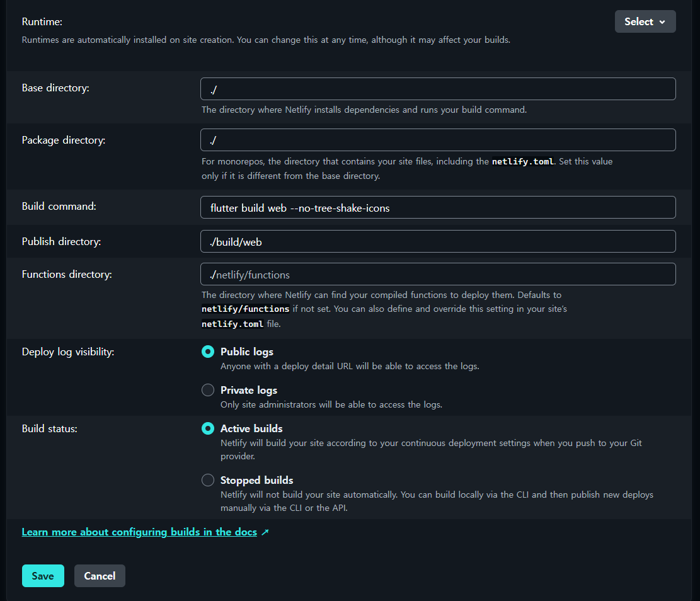Viewport: 700px width, 601px height.
Task: Click the "Build command:" field label
Action: (x=59, y=206)
